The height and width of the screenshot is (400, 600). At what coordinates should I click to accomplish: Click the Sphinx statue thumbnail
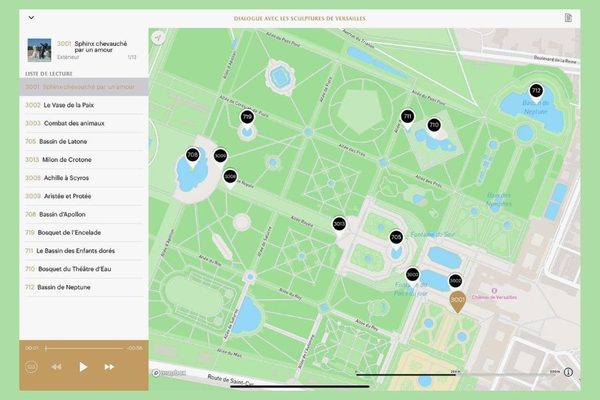coord(39,50)
